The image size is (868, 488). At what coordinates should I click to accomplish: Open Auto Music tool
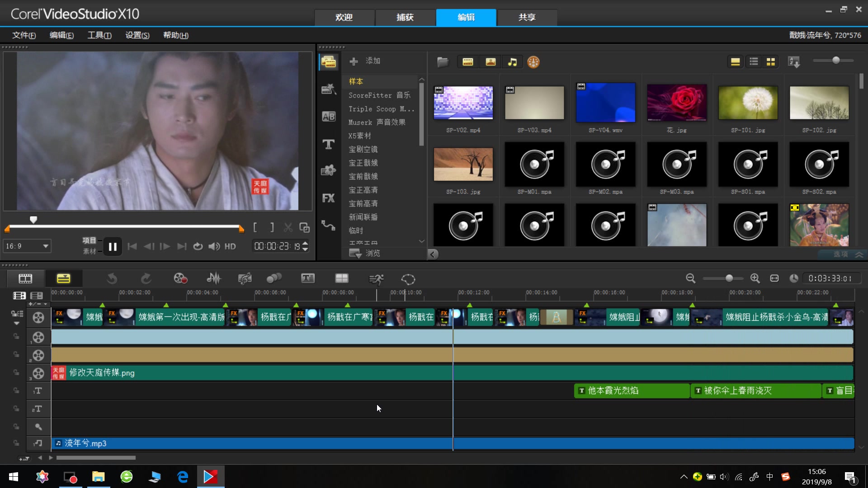pyautogui.click(x=245, y=279)
